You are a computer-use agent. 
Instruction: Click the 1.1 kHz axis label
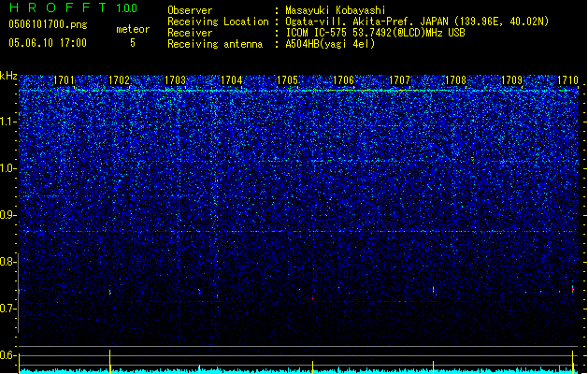(x=7, y=122)
